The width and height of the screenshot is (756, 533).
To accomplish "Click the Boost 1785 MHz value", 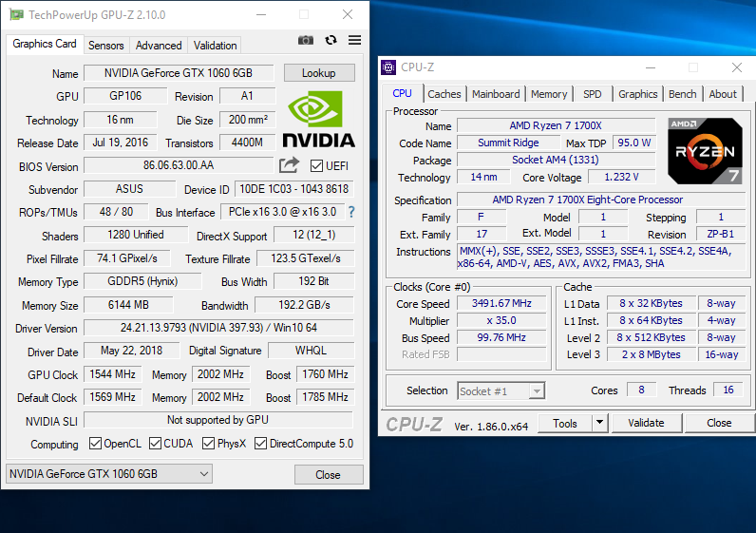I will (x=326, y=397).
